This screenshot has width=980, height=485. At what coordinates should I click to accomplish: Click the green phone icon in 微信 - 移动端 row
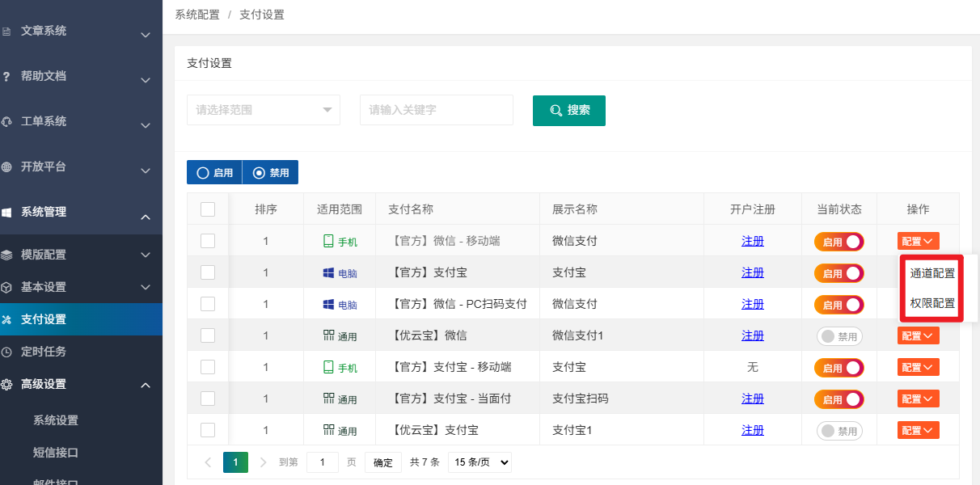pyautogui.click(x=328, y=241)
